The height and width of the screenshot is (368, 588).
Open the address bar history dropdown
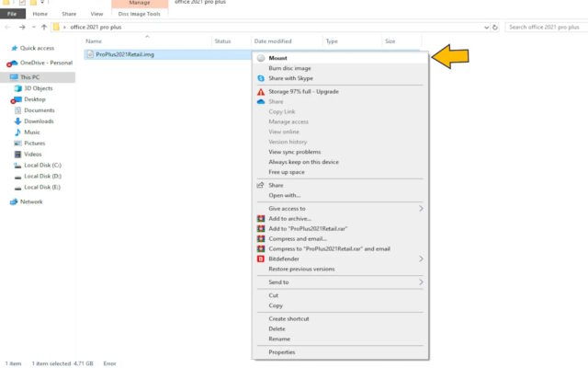coord(484,27)
